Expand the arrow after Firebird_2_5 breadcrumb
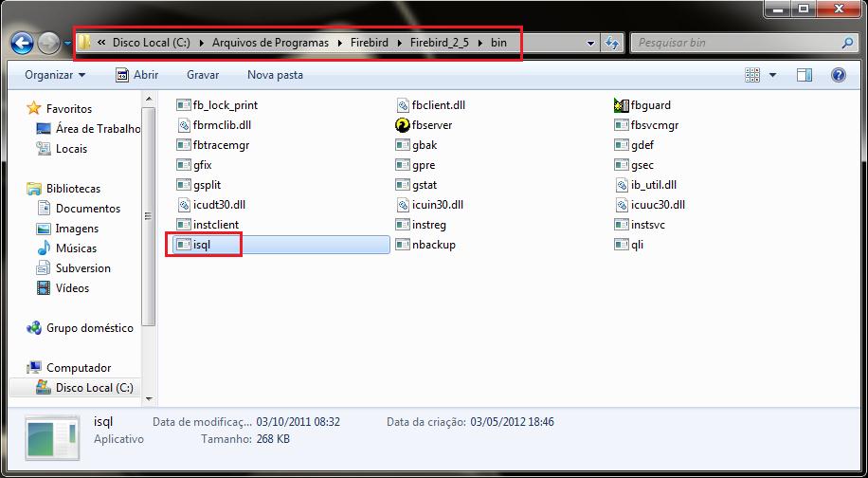 click(x=479, y=43)
